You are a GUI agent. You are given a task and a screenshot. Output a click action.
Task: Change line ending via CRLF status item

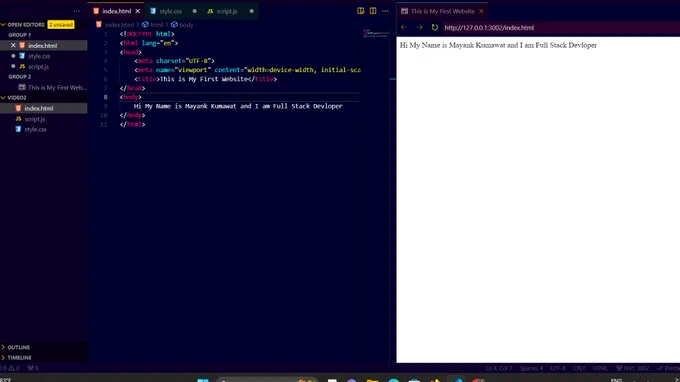click(579, 369)
